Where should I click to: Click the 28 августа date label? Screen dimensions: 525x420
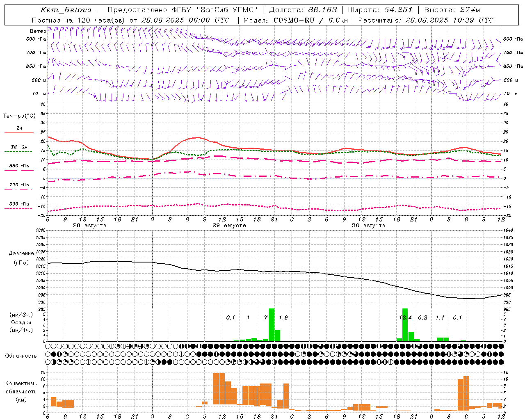click(90, 226)
